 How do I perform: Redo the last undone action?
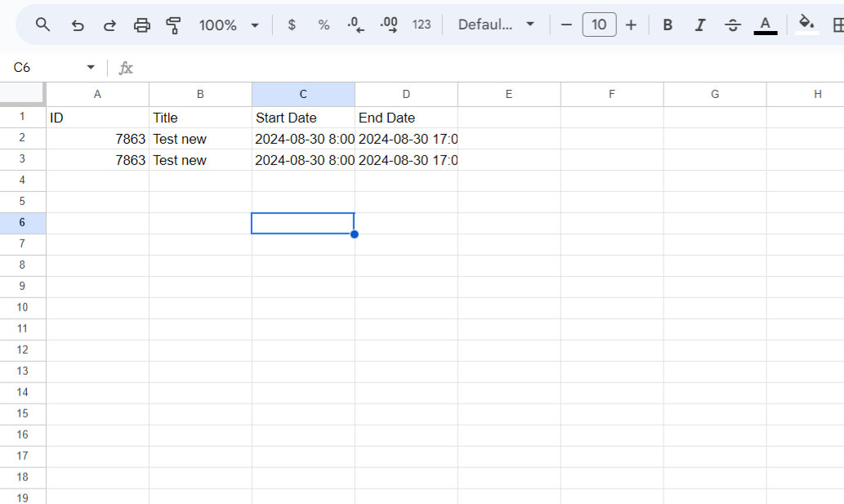[x=109, y=25]
